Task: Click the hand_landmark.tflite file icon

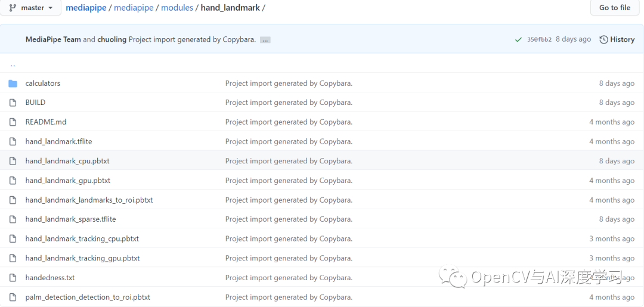Action: pyautogui.click(x=13, y=142)
